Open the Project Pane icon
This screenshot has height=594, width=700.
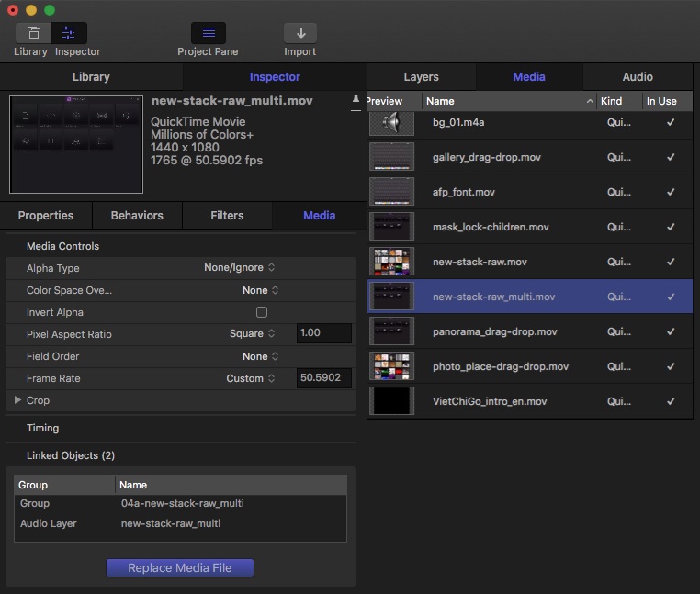coord(208,33)
